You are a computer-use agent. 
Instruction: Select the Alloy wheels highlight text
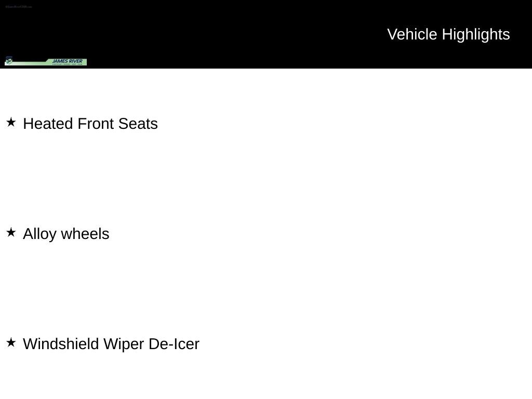point(66,234)
